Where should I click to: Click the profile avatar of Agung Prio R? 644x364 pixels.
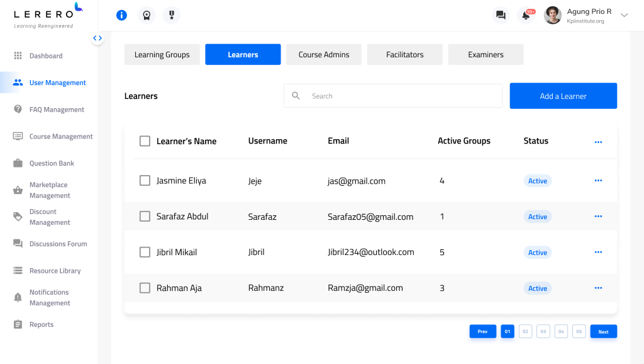552,15
